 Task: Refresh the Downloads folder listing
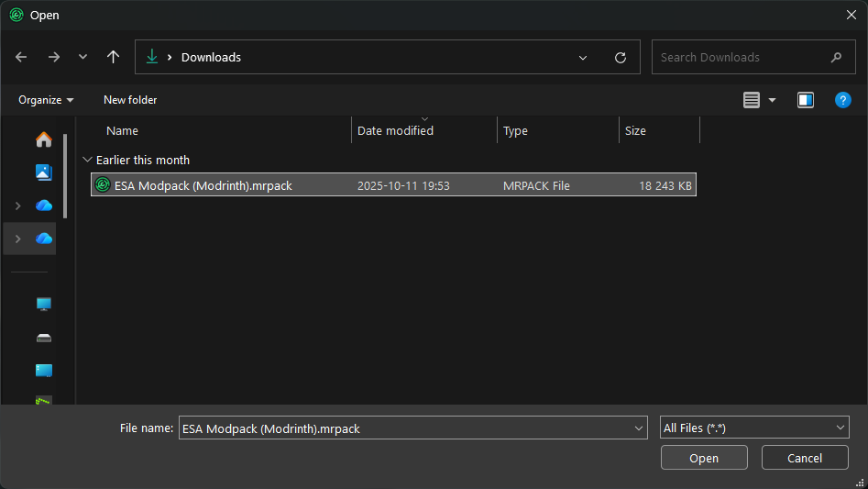click(621, 57)
